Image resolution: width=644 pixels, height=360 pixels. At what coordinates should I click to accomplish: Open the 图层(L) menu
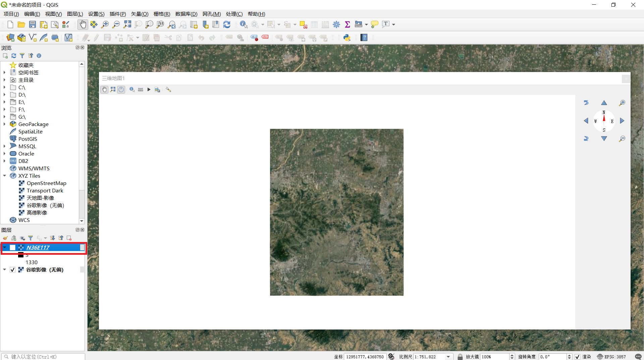point(75,14)
